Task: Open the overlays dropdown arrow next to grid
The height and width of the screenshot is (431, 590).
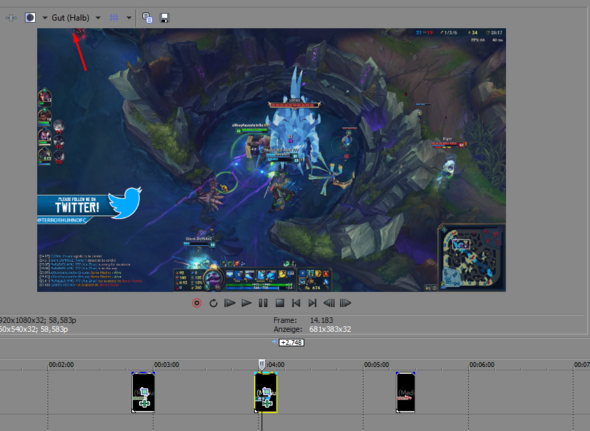Action: click(x=129, y=18)
